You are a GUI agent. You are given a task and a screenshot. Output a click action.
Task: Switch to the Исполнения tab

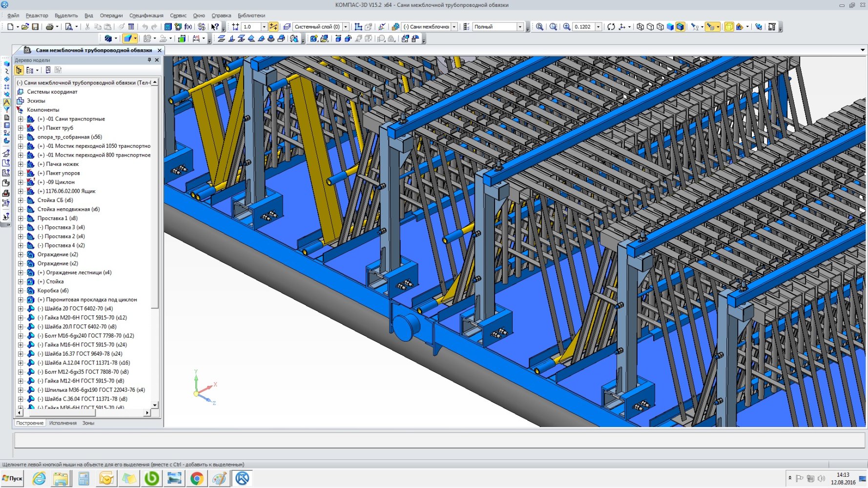pos(63,423)
